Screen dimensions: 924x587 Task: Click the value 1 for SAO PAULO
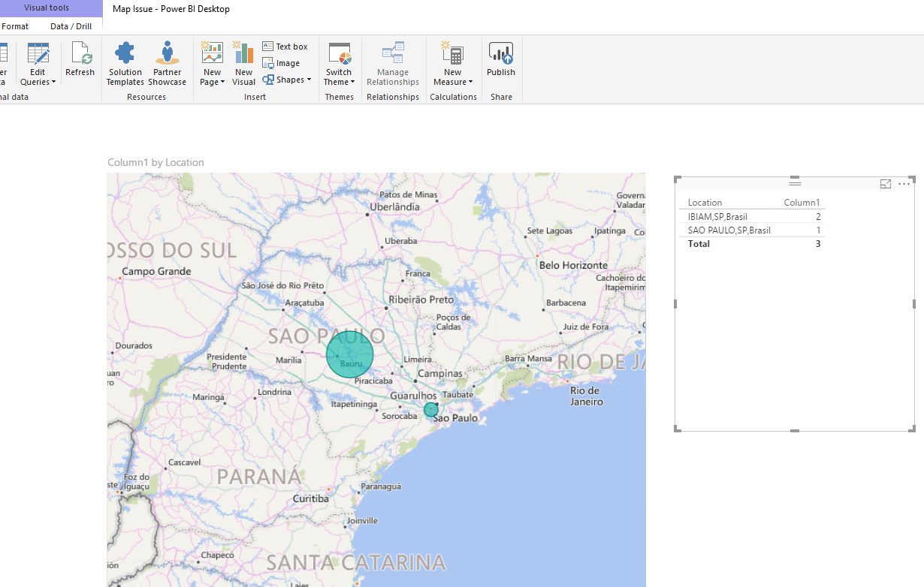[818, 230]
